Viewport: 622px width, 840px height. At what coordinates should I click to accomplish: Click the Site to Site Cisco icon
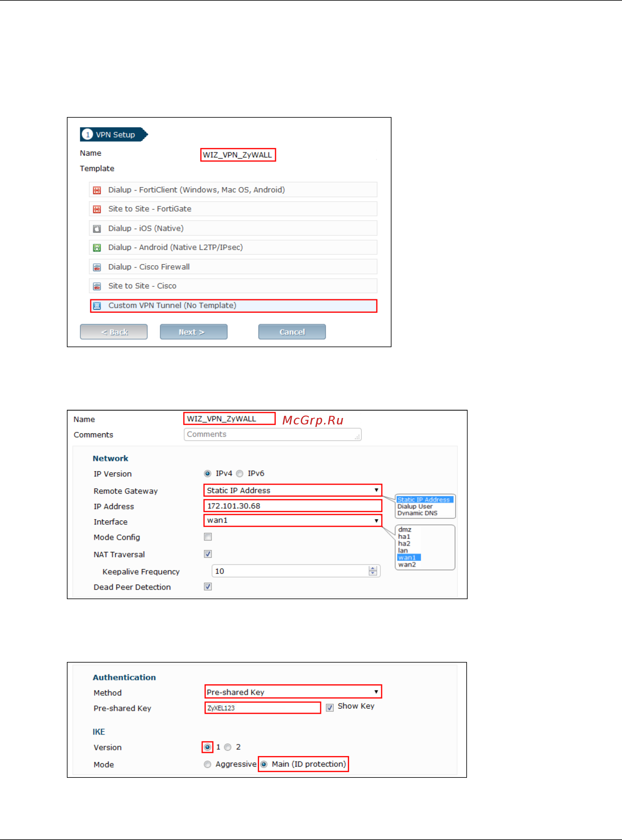tap(97, 286)
